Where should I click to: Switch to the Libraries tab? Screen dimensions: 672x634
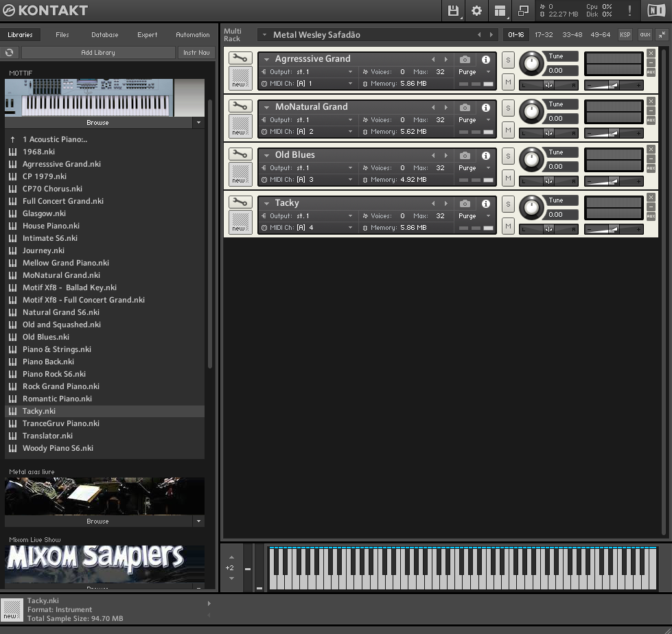pos(20,35)
